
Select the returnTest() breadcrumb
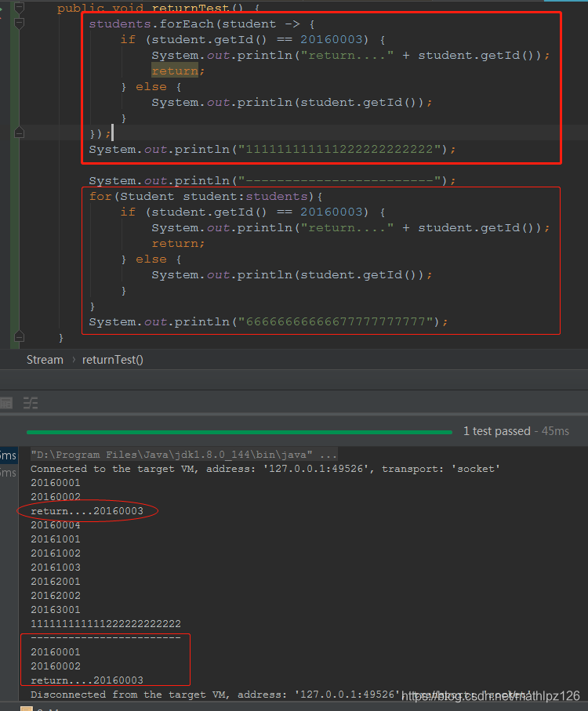pyautogui.click(x=113, y=360)
